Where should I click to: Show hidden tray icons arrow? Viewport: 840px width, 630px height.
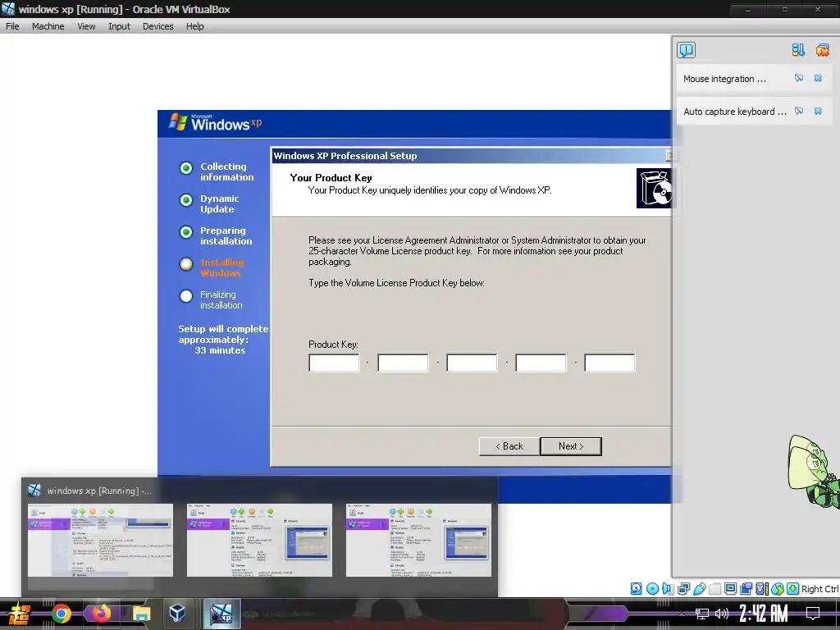682,614
